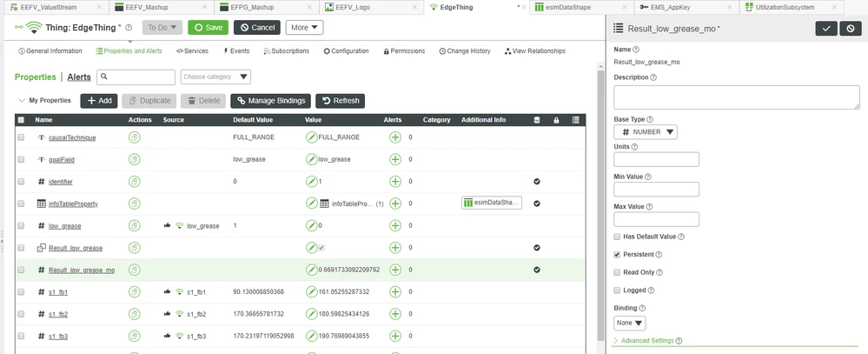
Task: Open the Services section
Action: click(193, 51)
